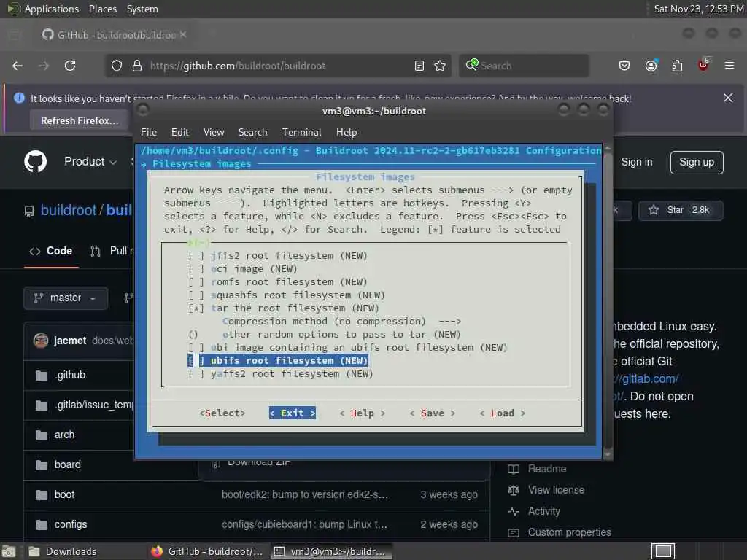Toggle ubi image containing ubifs checkbox
Viewport: 747px width, 560px height.
coord(196,348)
